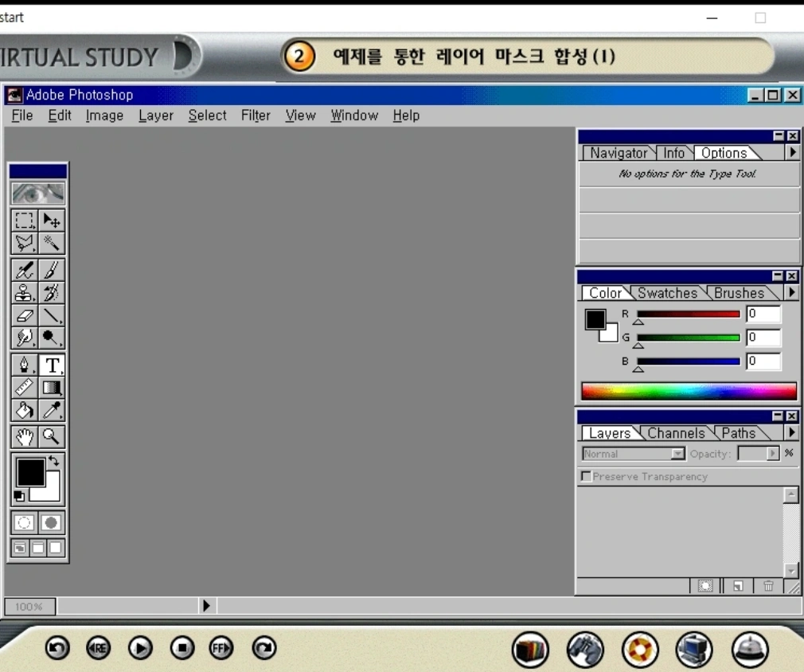This screenshot has width=804, height=672.
Task: Select the Hand tool
Action: point(25,436)
